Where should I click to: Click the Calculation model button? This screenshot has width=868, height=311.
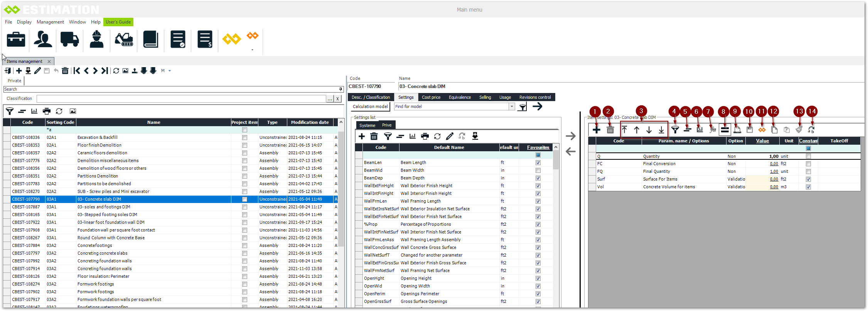pyautogui.click(x=370, y=106)
